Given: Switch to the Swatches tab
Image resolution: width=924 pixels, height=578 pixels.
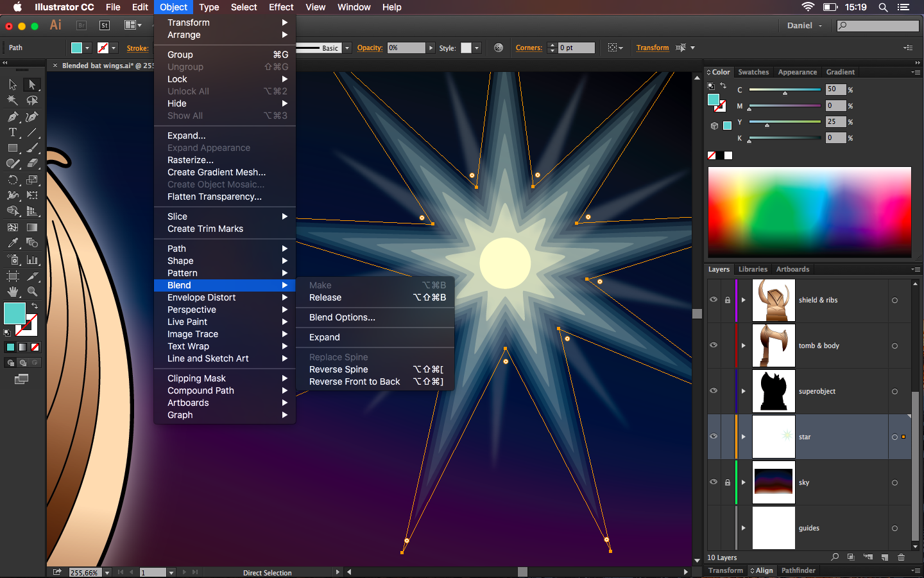Looking at the screenshot, I should click(753, 72).
